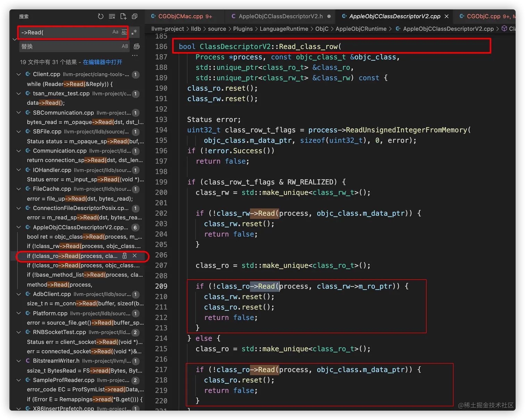This screenshot has width=525, height=420.
Task: Open result 'error = file_up->Read(dst, bytes_read);'
Action: pyautogui.click(x=80, y=198)
